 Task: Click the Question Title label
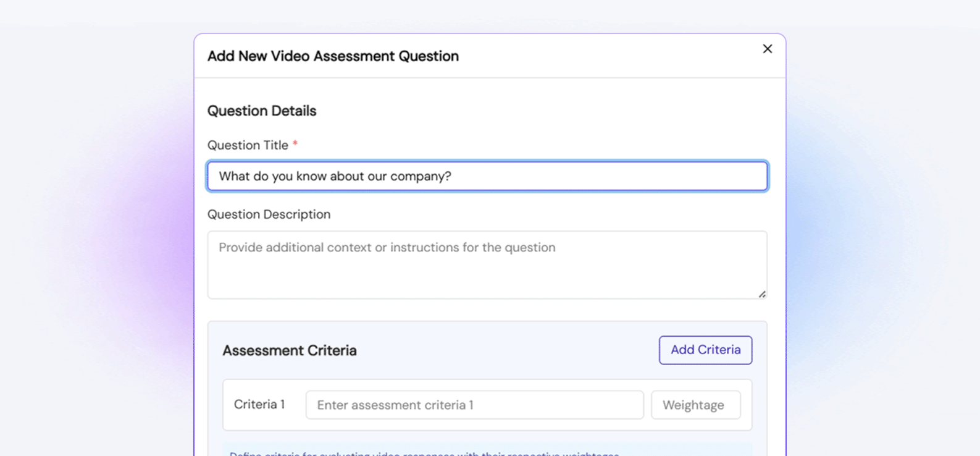click(x=248, y=145)
